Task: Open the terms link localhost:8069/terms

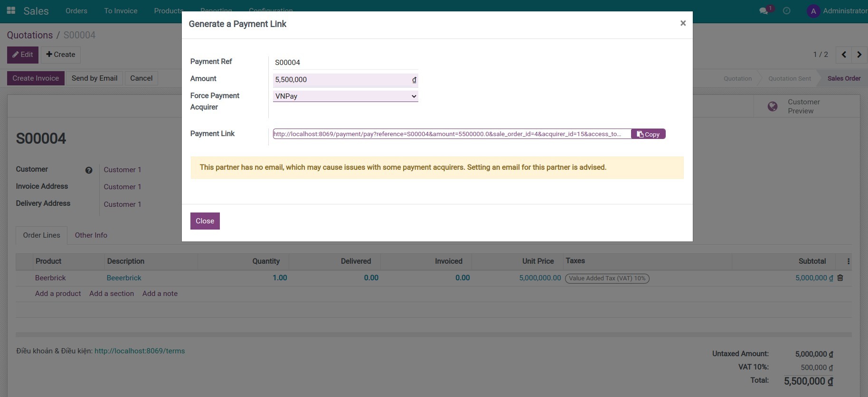Action: pos(140,351)
